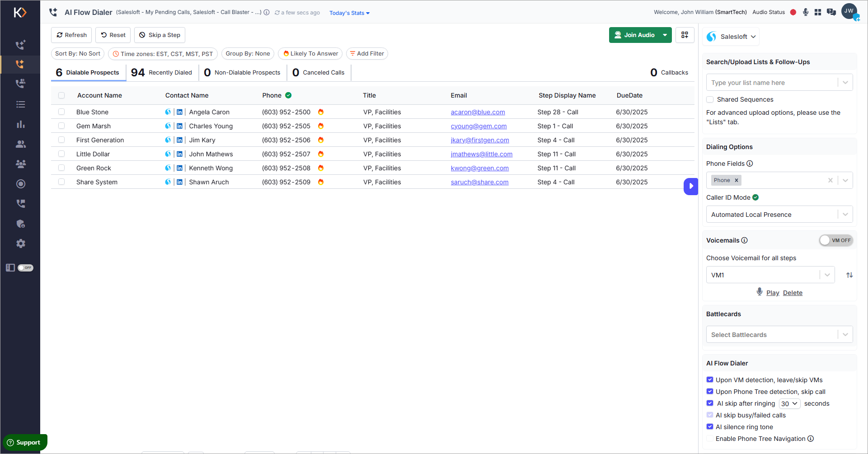Open the settings gear in sidebar
Image resolution: width=868 pixels, height=454 pixels.
(20, 243)
